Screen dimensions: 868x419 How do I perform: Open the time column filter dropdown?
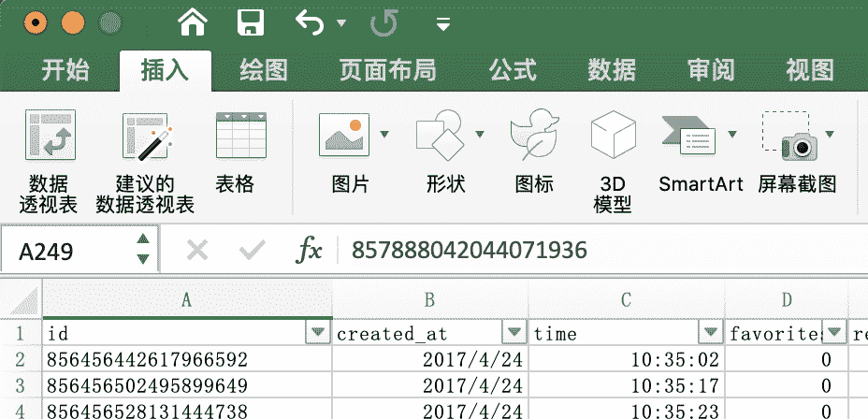[x=710, y=333]
